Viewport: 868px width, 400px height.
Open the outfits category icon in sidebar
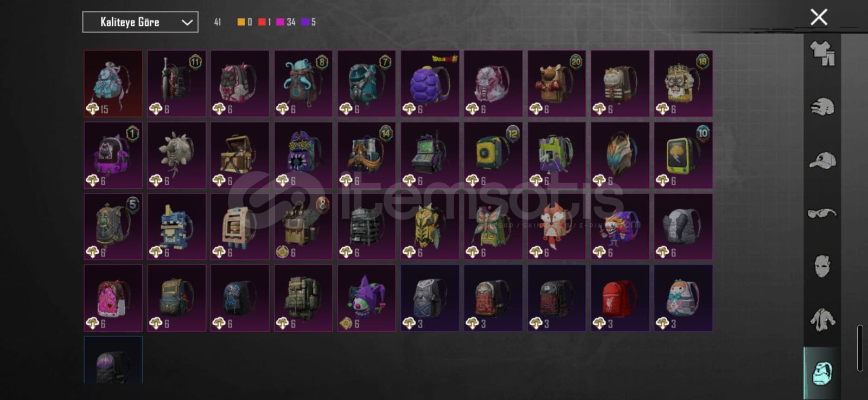[x=822, y=54]
